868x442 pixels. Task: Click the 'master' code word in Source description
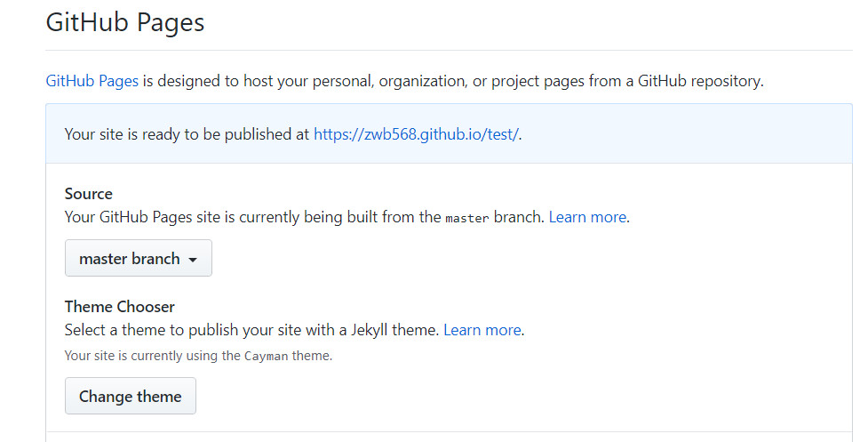point(466,218)
